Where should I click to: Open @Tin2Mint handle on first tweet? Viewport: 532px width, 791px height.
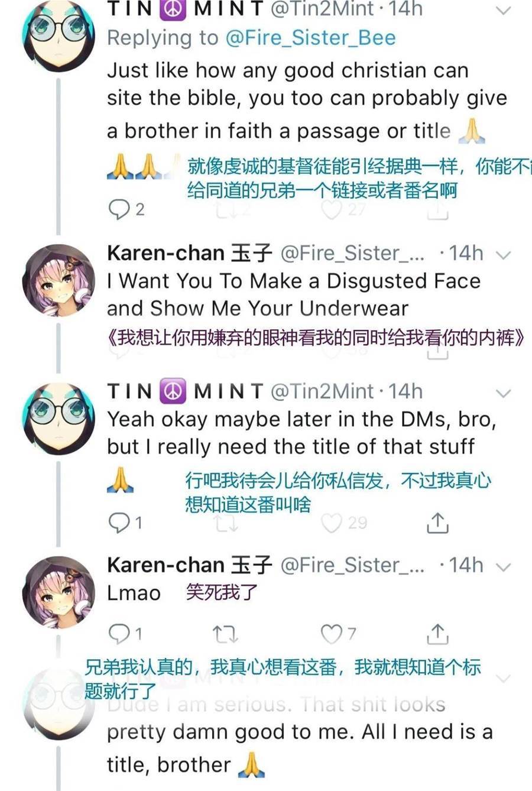pos(322,9)
